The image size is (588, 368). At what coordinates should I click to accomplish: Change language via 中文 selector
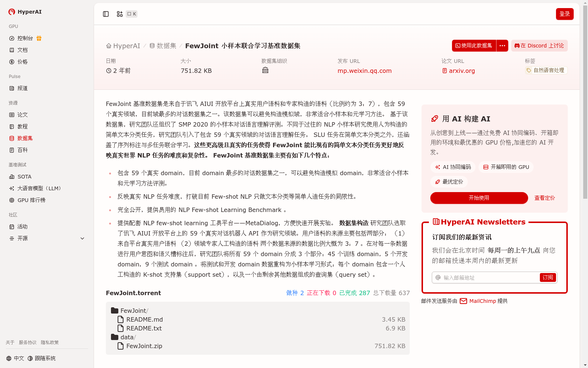15,358
